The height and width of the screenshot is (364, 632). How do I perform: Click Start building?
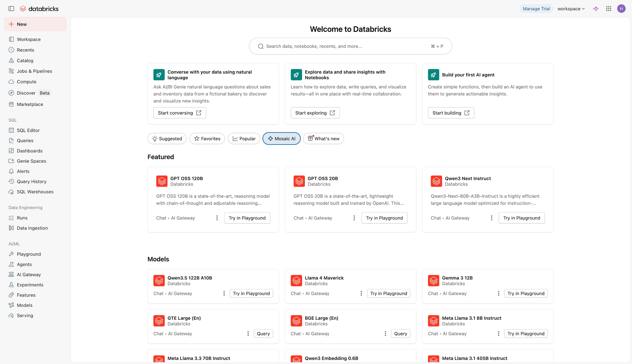click(x=451, y=113)
